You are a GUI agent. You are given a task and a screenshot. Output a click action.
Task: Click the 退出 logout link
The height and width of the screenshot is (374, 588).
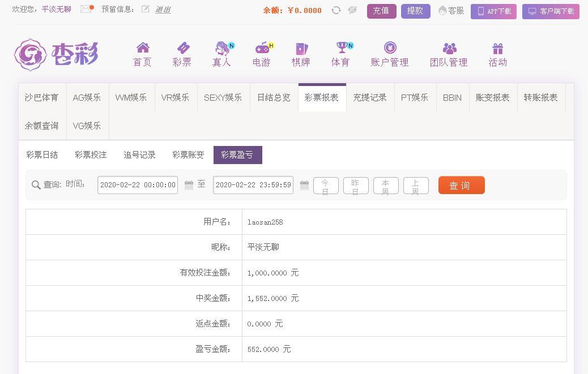tap(163, 10)
